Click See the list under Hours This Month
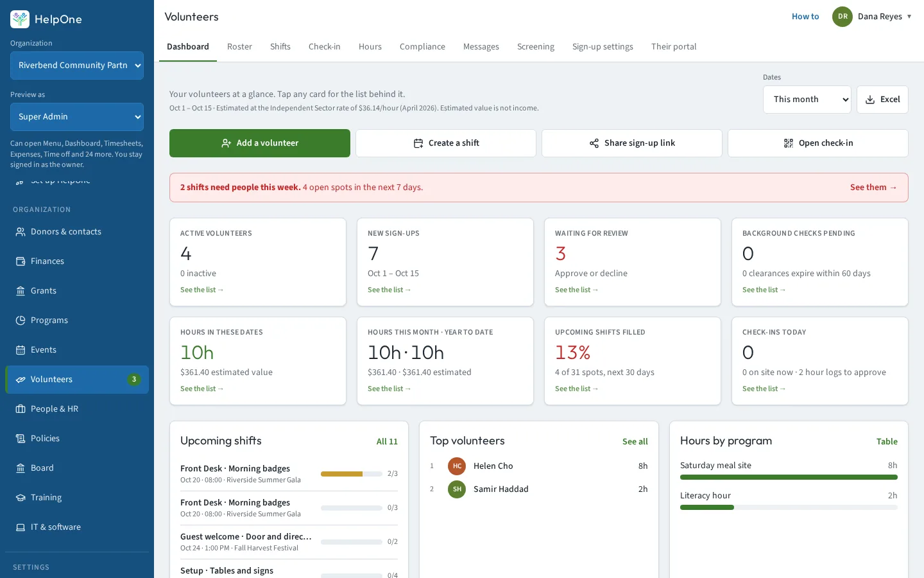The image size is (924, 578). (389, 389)
